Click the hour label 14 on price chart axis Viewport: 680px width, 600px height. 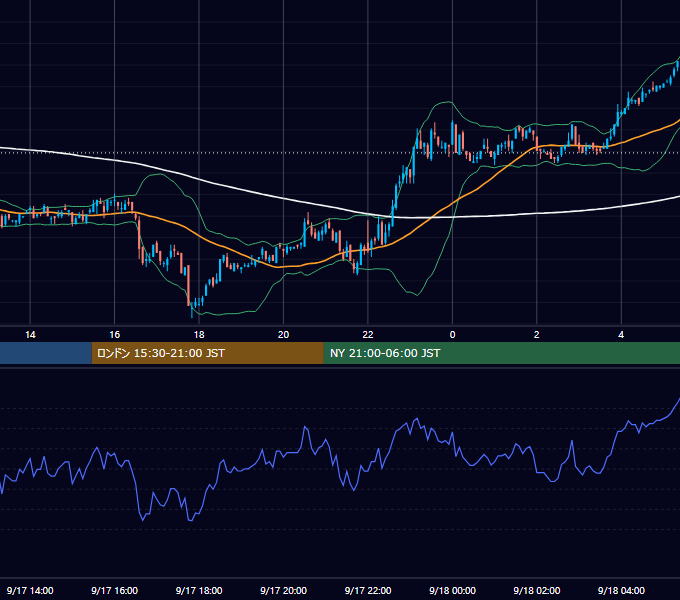pos(30,335)
